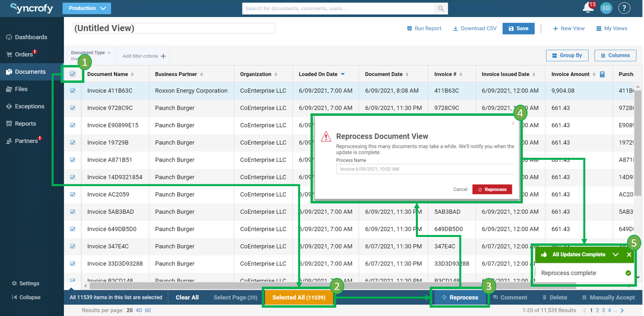Open My Views list
This screenshot has height=316, width=644.
pyautogui.click(x=612, y=29)
